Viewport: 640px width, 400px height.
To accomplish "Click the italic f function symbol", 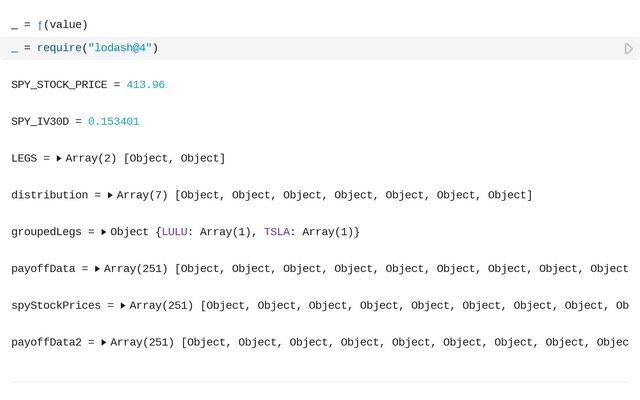I will [x=40, y=24].
